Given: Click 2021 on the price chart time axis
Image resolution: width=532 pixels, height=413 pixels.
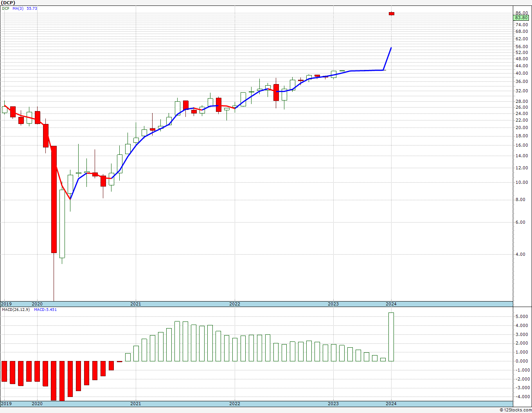Looking at the screenshot, I should click(136, 304).
